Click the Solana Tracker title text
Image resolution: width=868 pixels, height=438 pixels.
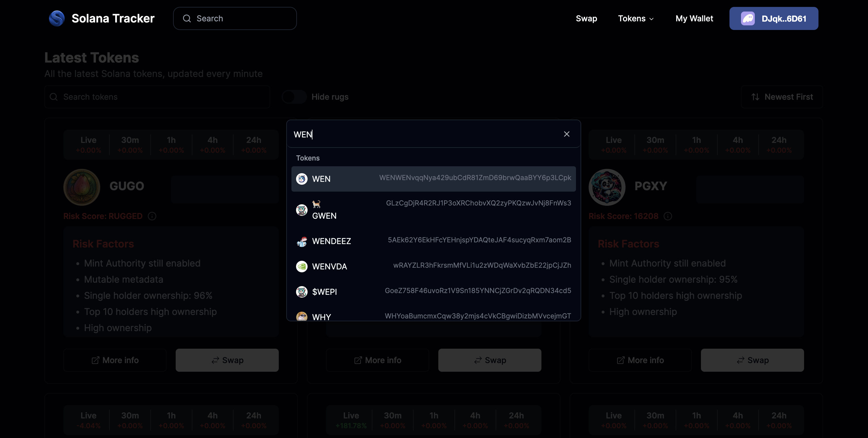[x=113, y=18]
